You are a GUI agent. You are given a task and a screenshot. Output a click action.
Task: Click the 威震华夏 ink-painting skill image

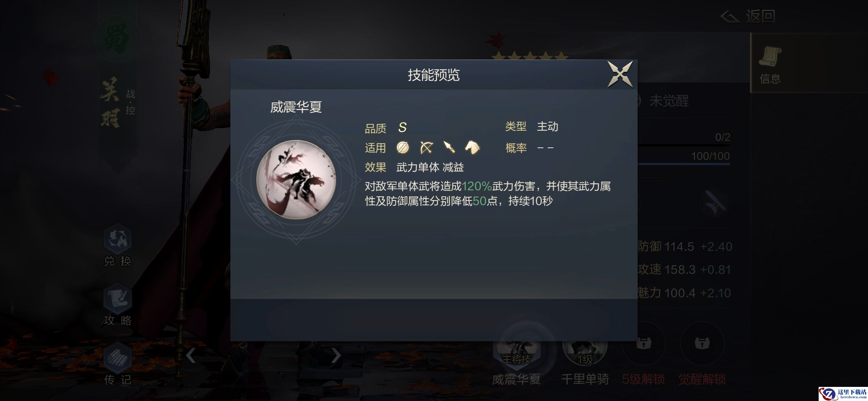pyautogui.click(x=296, y=179)
